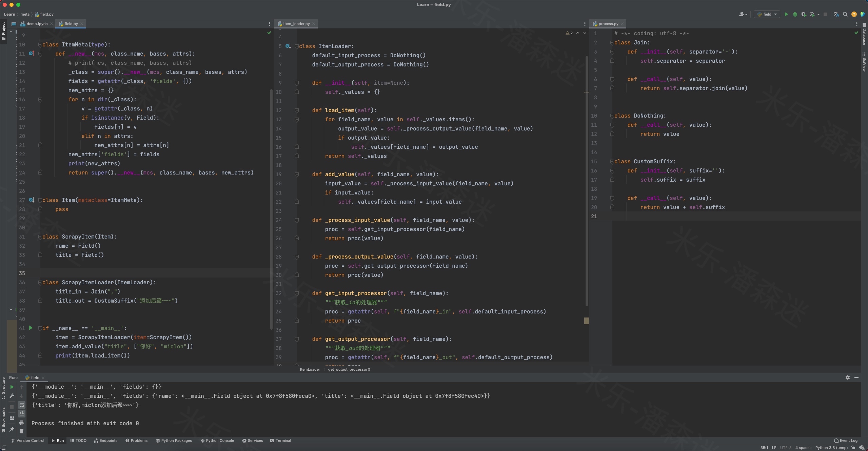Collapse the ItemMeta class fold marker
Image resolution: width=868 pixels, height=451 pixels.
click(x=40, y=45)
